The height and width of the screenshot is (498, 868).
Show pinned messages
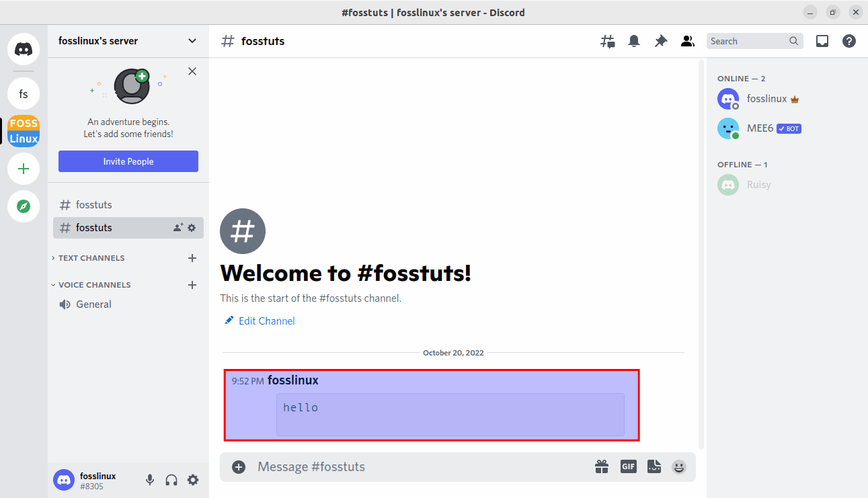[661, 41]
